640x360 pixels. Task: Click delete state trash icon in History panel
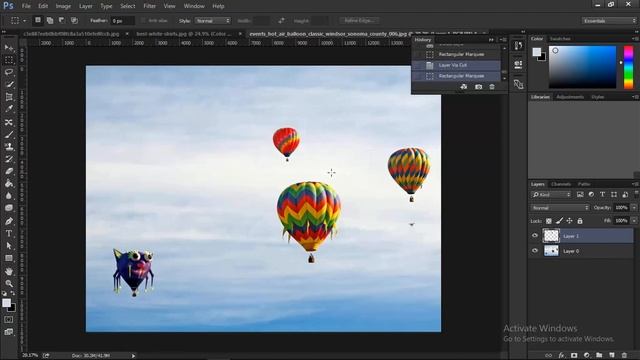click(492, 87)
